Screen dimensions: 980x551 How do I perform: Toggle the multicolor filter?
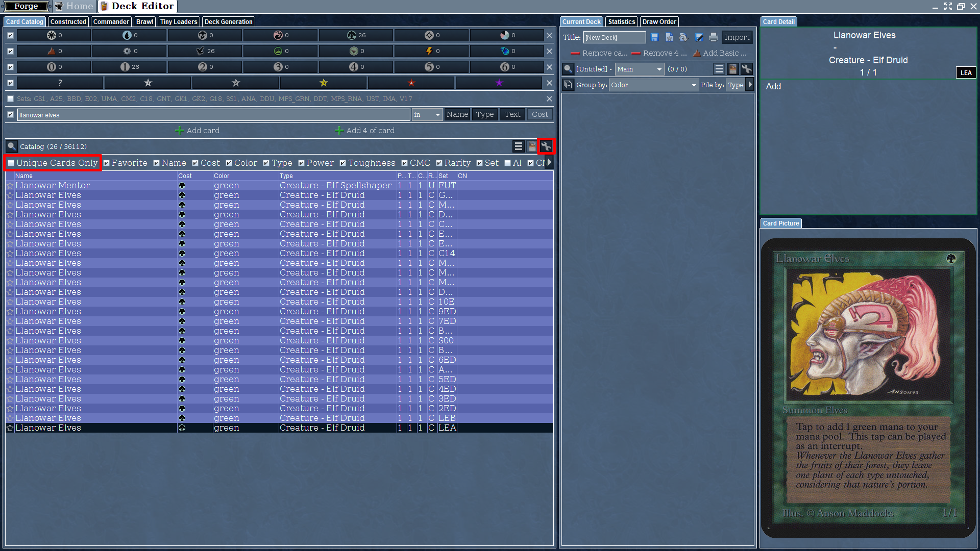[x=507, y=35]
